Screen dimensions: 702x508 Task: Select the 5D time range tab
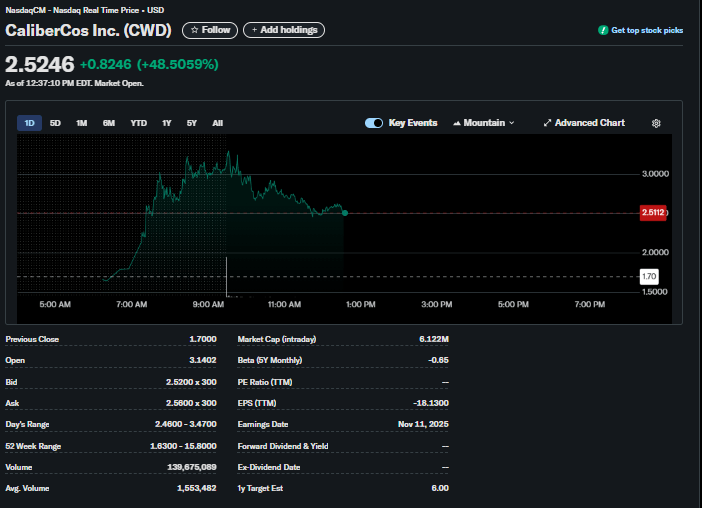point(55,123)
